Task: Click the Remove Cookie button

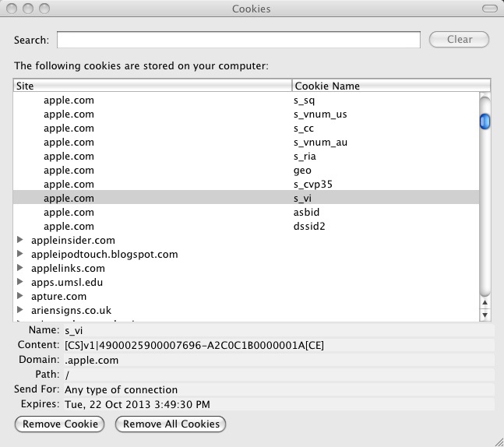Action: 60,424
